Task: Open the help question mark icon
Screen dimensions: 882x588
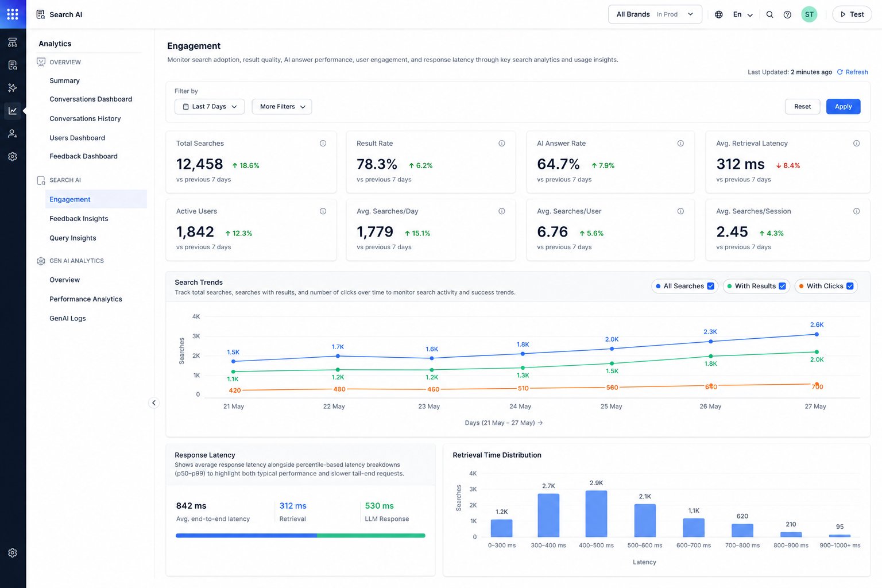Action: coord(787,14)
